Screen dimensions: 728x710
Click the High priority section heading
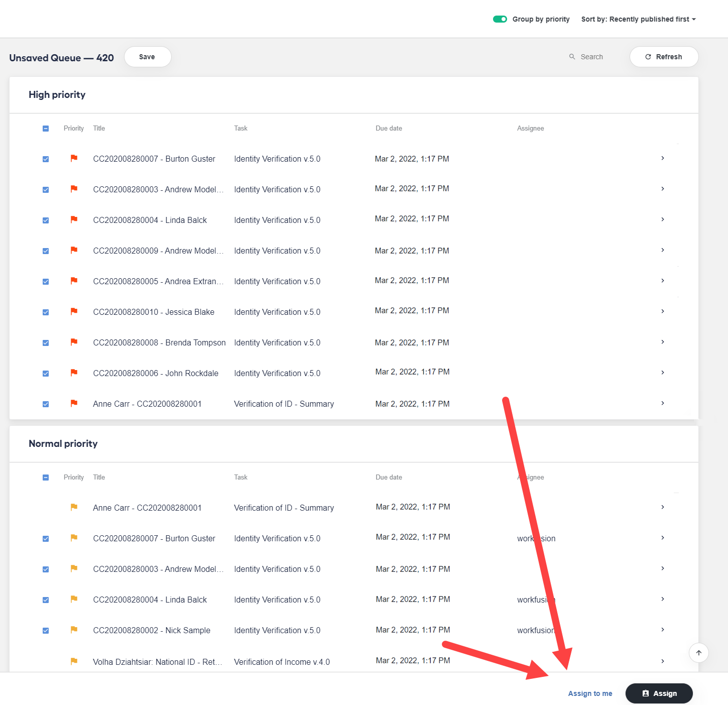[57, 94]
